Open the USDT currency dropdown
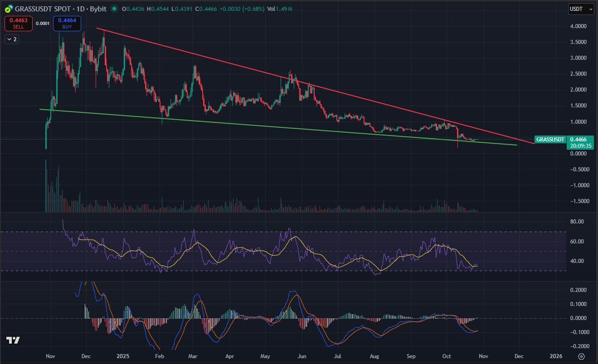Viewport: 598px width, 364px height. (x=581, y=9)
